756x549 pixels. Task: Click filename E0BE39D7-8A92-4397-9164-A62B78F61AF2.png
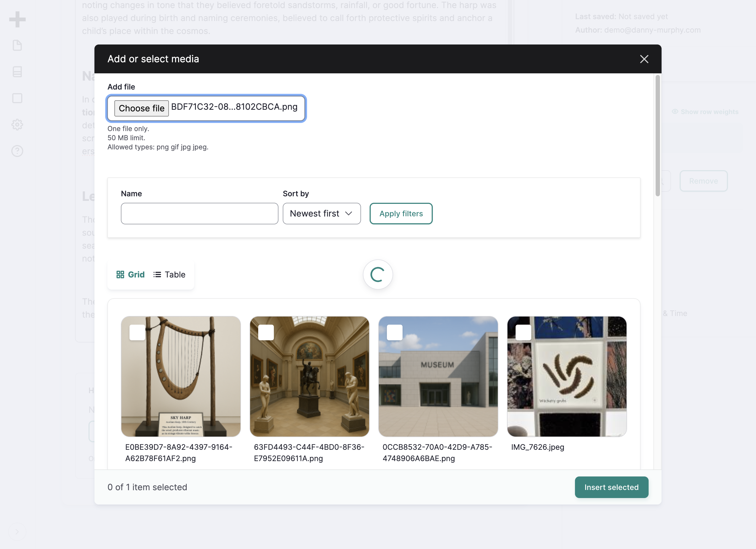[x=179, y=453]
